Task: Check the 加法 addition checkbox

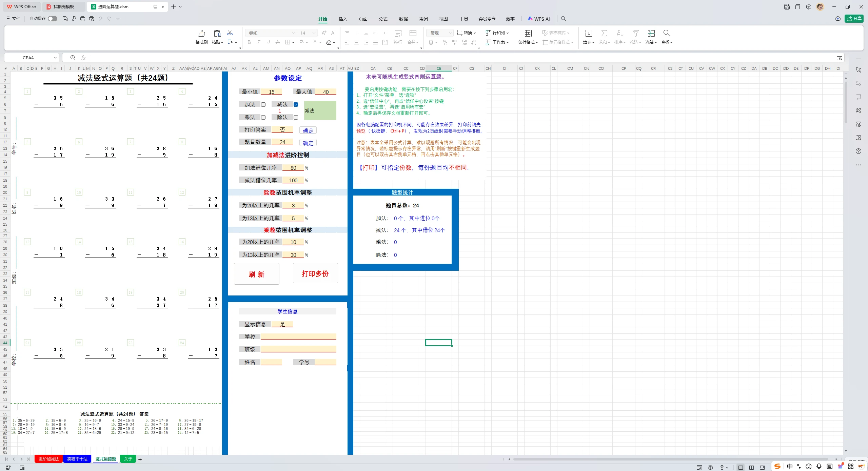Action: 263,105
